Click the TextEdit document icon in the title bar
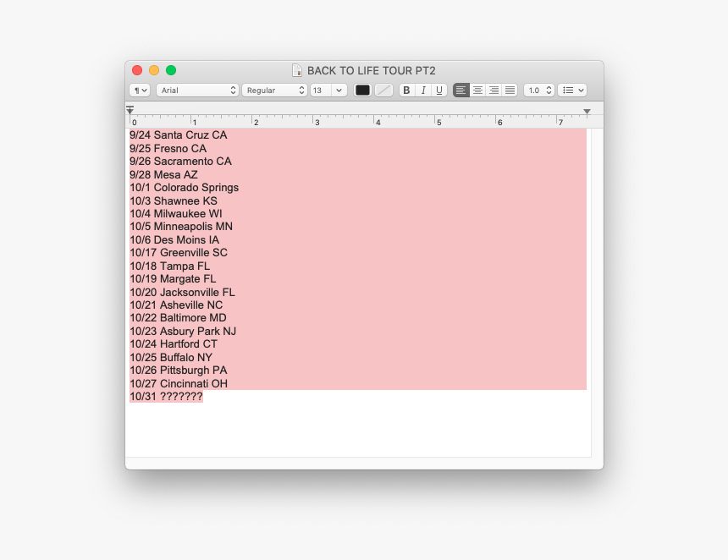The width and height of the screenshot is (728, 560). 297,70
